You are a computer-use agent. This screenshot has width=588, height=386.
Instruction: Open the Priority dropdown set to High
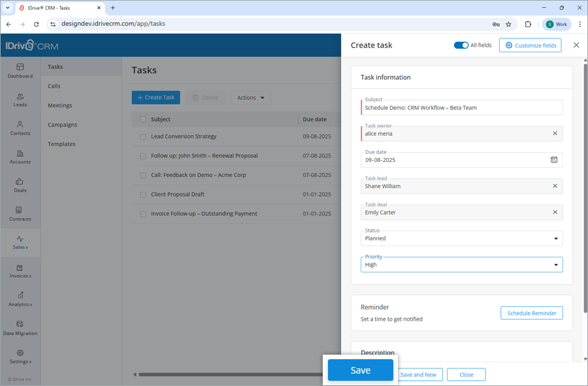(x=461, y=265)
